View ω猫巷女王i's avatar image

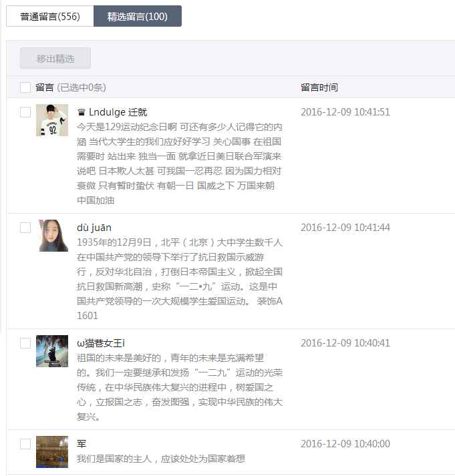pyautogui.click(x=52, y=351)
